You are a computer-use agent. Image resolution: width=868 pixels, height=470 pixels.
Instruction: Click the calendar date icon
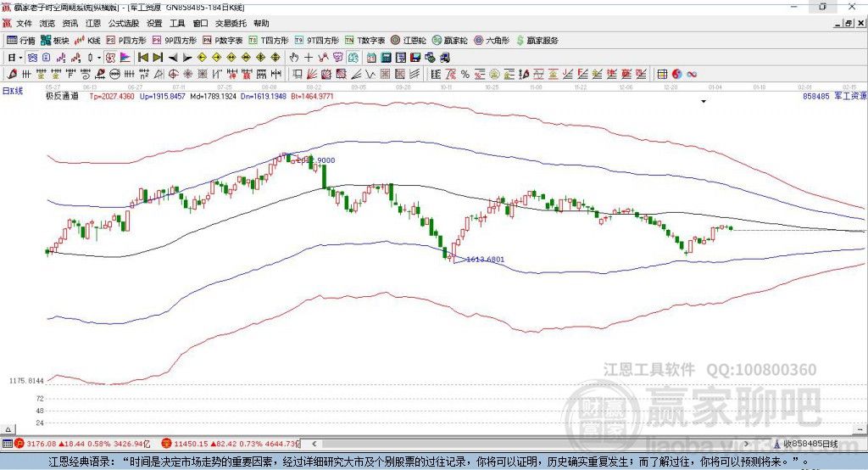[371, 58]
